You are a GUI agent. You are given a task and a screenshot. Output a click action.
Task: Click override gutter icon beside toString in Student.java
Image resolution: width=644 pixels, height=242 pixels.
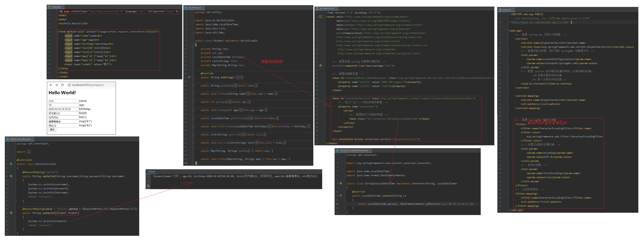coord(189,77)
